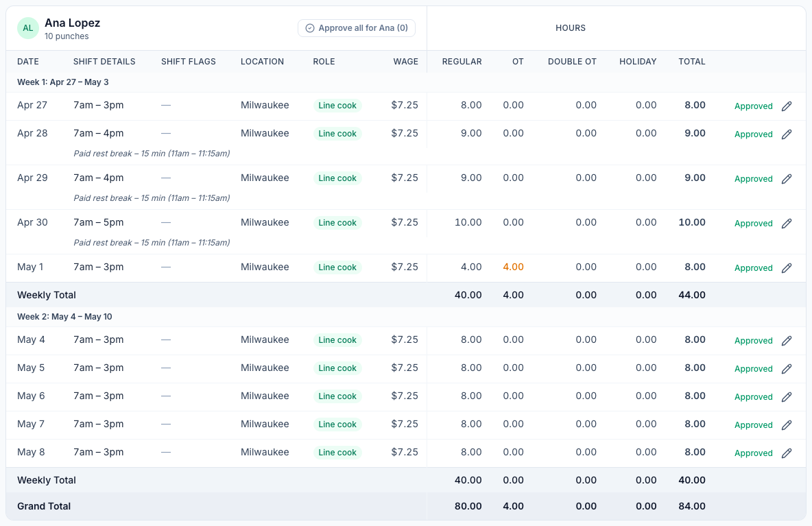This screenshot has width=812, height=526.
Task: Select the Line cook tag for May 7
Action: coord(337,424)
